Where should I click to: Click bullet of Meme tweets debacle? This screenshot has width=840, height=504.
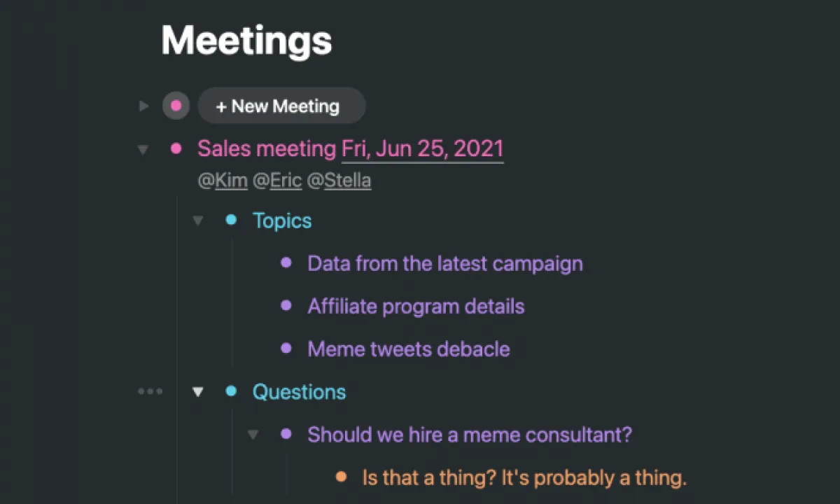[286, 348]
